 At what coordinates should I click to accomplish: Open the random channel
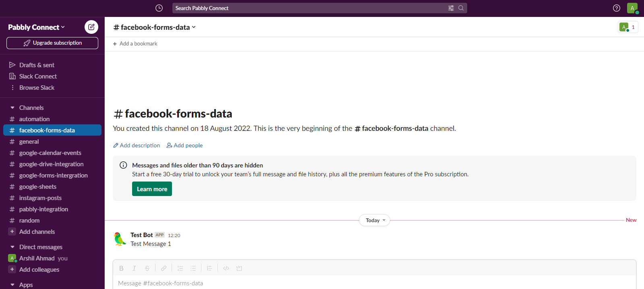click(52, 220)
